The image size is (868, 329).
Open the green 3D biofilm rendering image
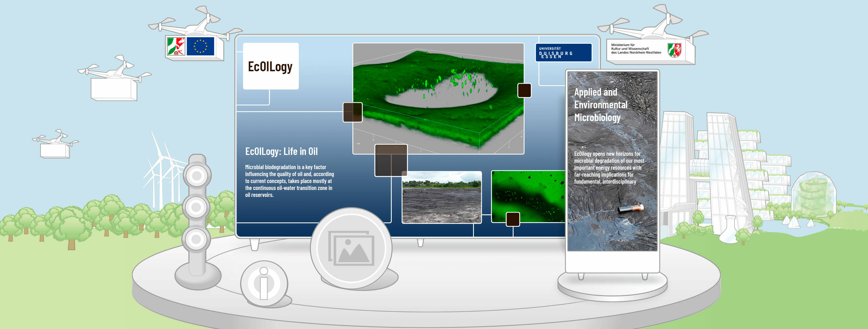click(438, 98)
